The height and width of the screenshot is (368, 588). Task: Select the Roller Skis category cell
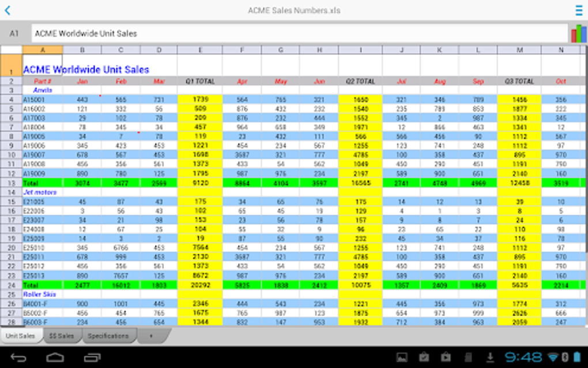pos(43,294)
